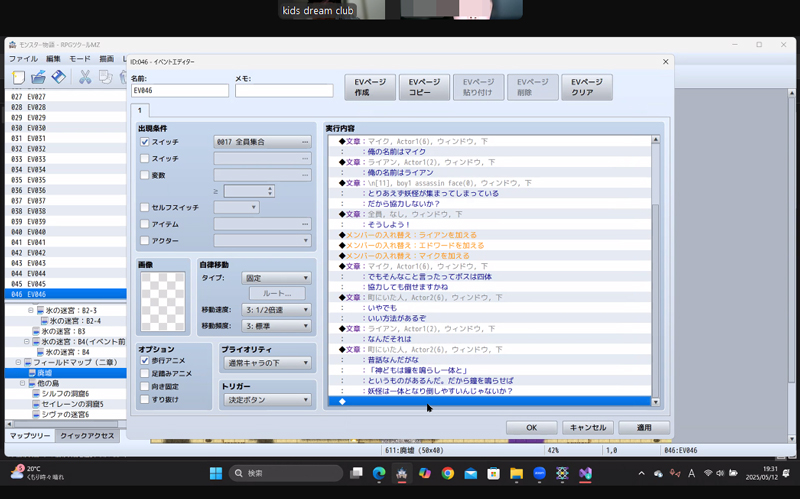
Task: Open Visual Studio taskbar icon
Action: (x=585, y=473)
